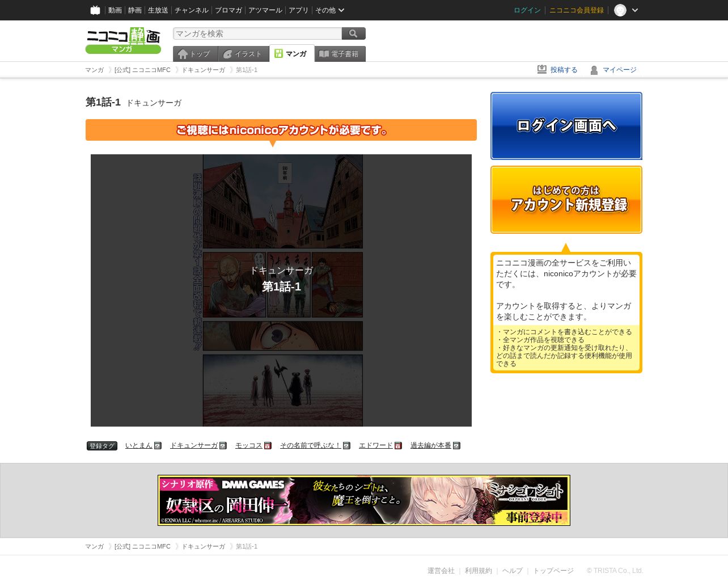Click ドキュンサーガ in the top breadcrumb
This screenshot has width=728, height=586.
click(204, 70)
